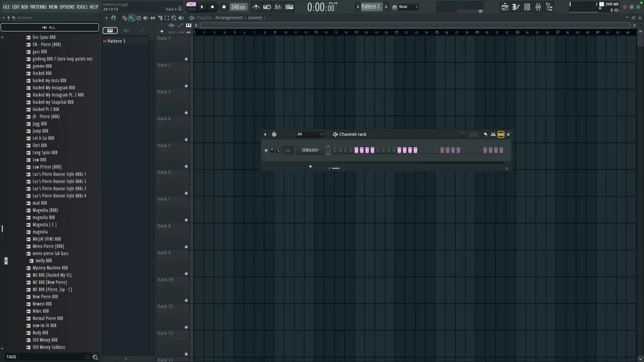
Task: Open the Playlist options arrow menu
Action: tap(106, 18)
